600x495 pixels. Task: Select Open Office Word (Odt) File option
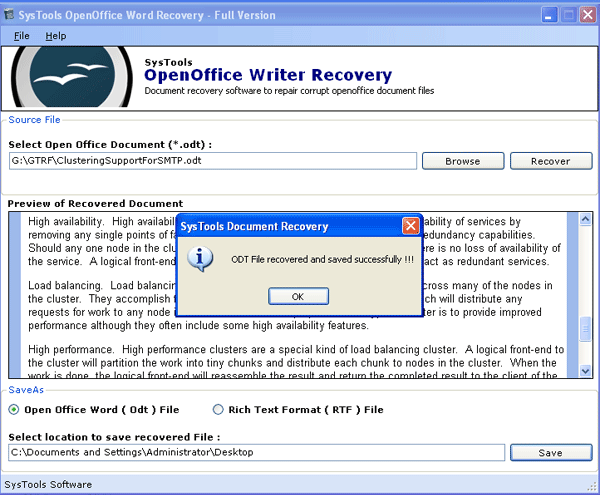click(x=94, y=410)
